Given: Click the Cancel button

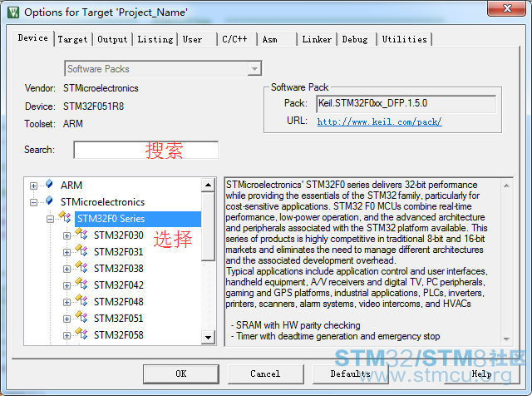Looking at the screenshot, I should (x=265, y=374).
